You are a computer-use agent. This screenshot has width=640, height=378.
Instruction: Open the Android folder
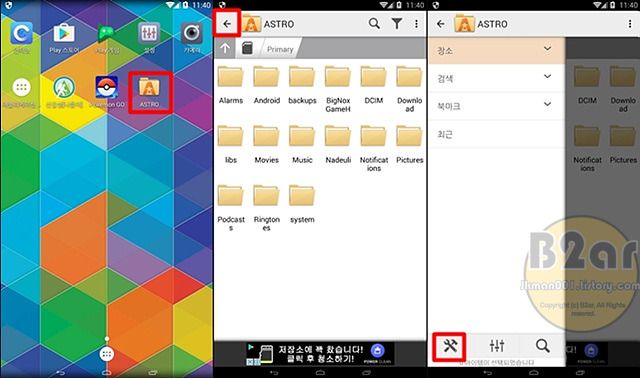tap(267, 85)
